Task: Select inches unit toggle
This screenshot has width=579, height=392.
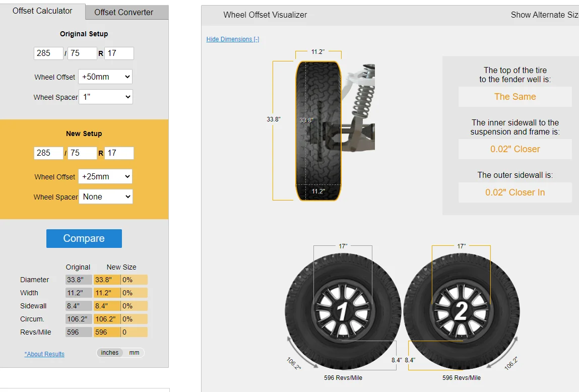Action: [110, 353]
